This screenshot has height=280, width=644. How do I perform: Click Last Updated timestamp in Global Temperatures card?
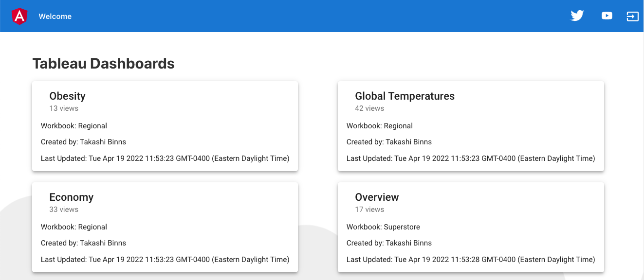point(470,158)
